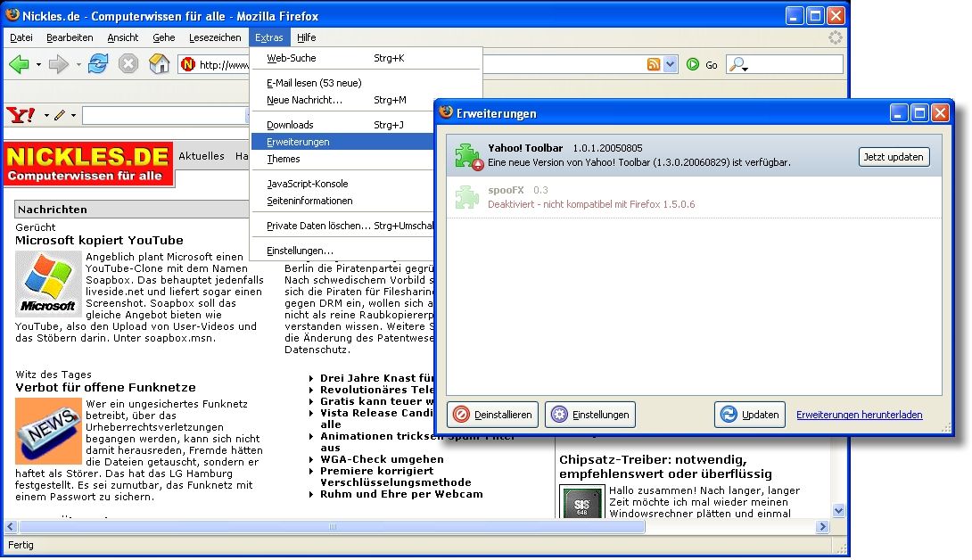Click the orange RSS feed icon
Image resolution: width=972 pixels, height=560 pixels.
click(654, 64)
